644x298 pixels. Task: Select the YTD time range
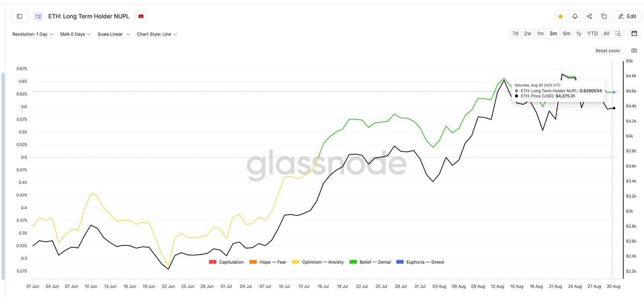pyautogui.click(x=592, y=33)
